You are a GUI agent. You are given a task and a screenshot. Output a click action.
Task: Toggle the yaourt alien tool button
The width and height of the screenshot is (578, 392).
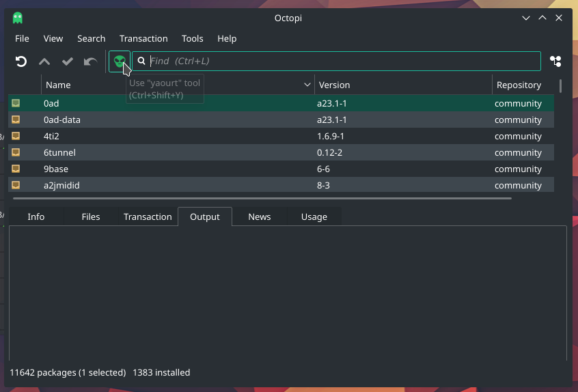[120, 61]
